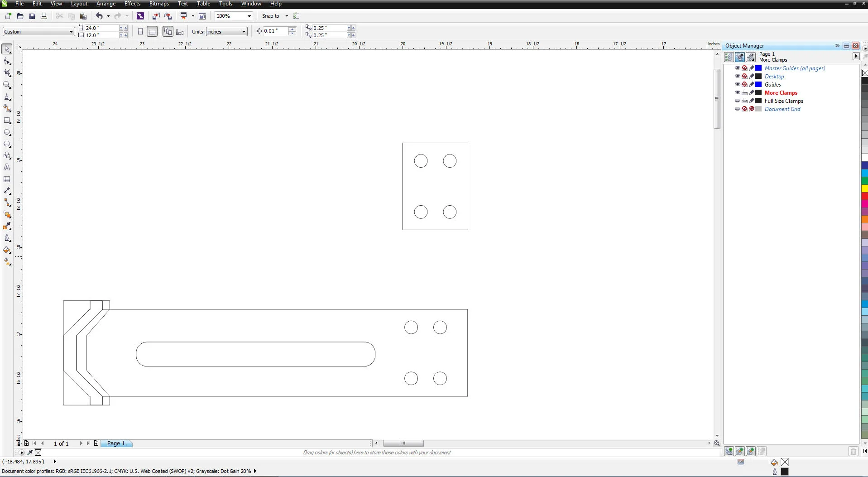Viewport: 868px width, 477px height.
Task: Expand the undo history dropdown arrow
Action: pos(108,16)
